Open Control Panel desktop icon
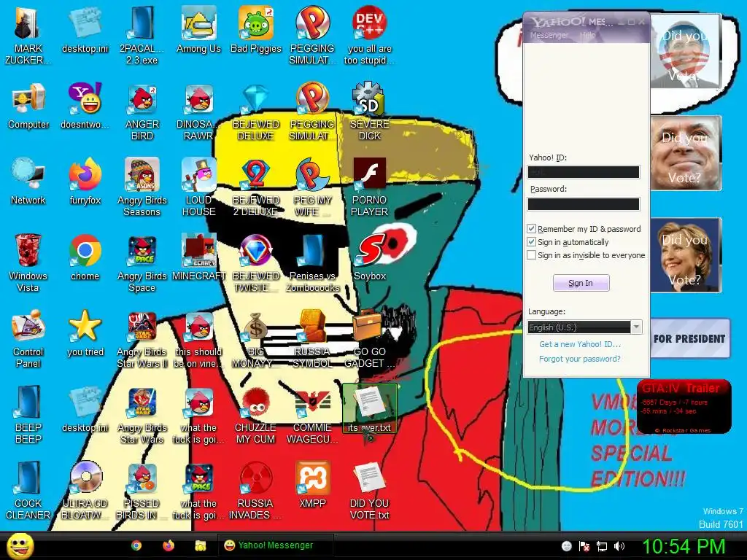The width and height of the screenshot is (747, 560). 28,339
